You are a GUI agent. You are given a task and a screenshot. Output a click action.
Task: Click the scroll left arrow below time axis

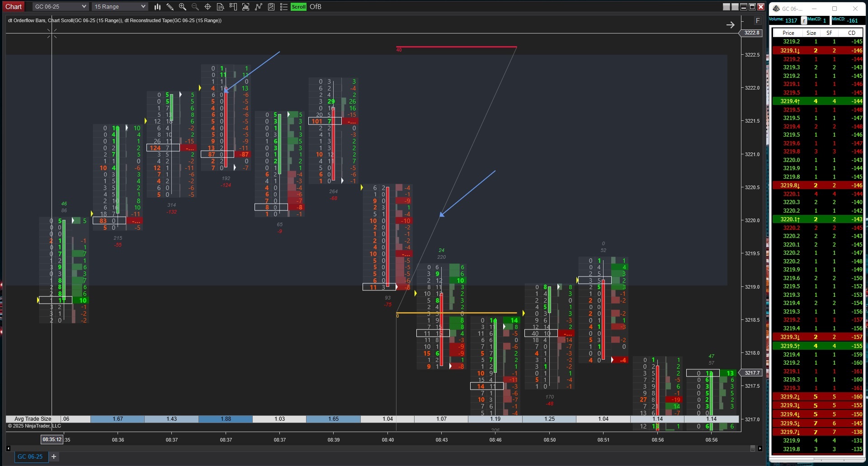pos(8,448)
